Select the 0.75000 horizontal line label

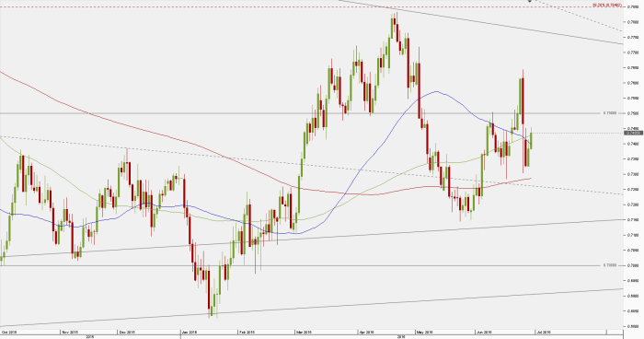[610, 112]
